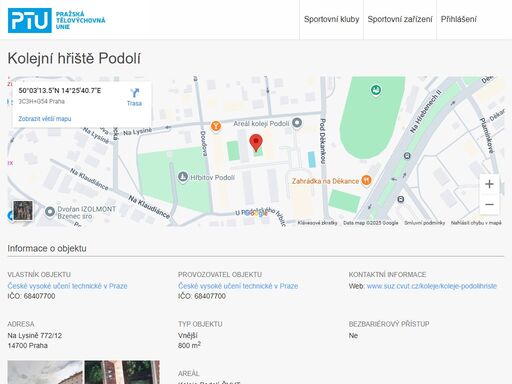Click the Dvořan IZOLMONT marker icon

(50, 212)
